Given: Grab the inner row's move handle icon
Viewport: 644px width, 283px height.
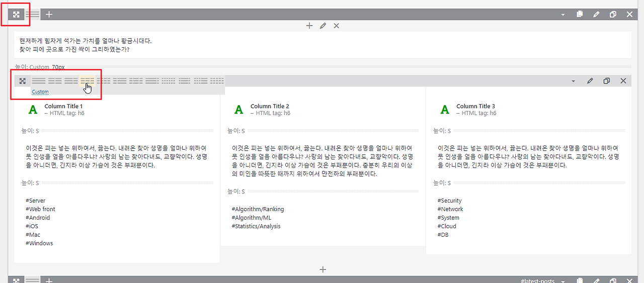Looking at the screenshot, I should click(22, 81).
